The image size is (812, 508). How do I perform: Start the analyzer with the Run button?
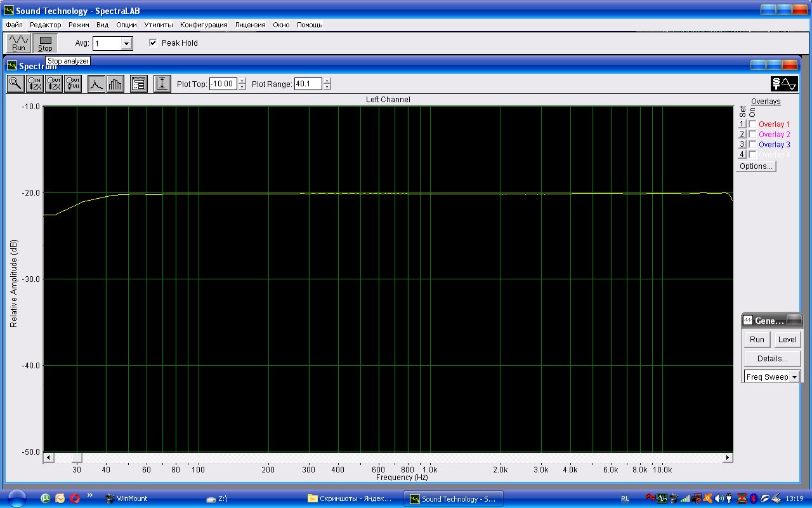point(19,43)
